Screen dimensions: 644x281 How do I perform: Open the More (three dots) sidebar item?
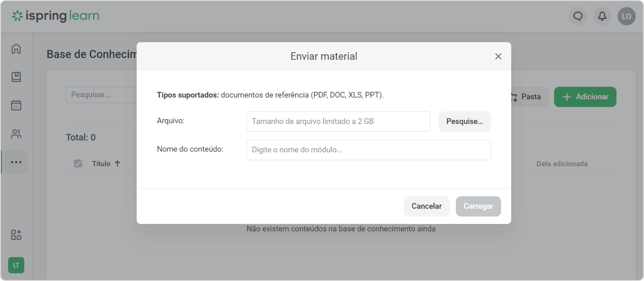point(16,162)
